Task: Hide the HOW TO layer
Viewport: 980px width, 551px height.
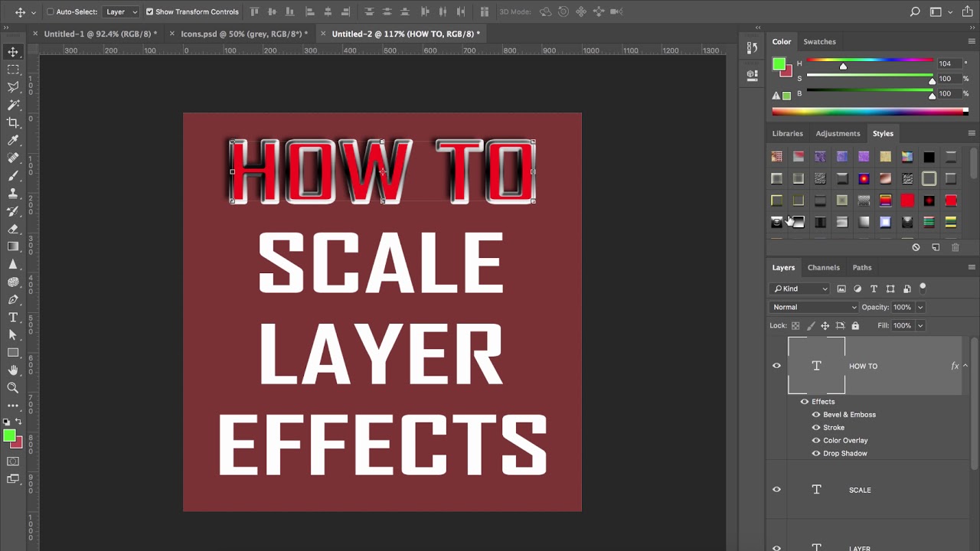Action: 776,366
